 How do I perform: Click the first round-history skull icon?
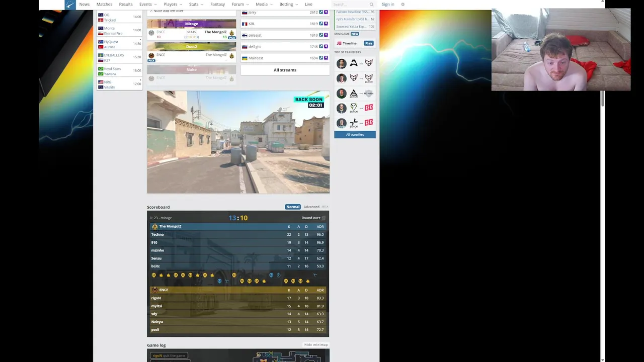point(154,275)
